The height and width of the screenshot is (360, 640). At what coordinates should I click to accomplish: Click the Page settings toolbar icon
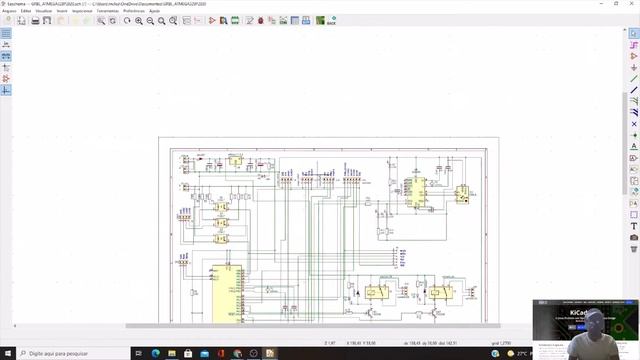pos(21,20)
